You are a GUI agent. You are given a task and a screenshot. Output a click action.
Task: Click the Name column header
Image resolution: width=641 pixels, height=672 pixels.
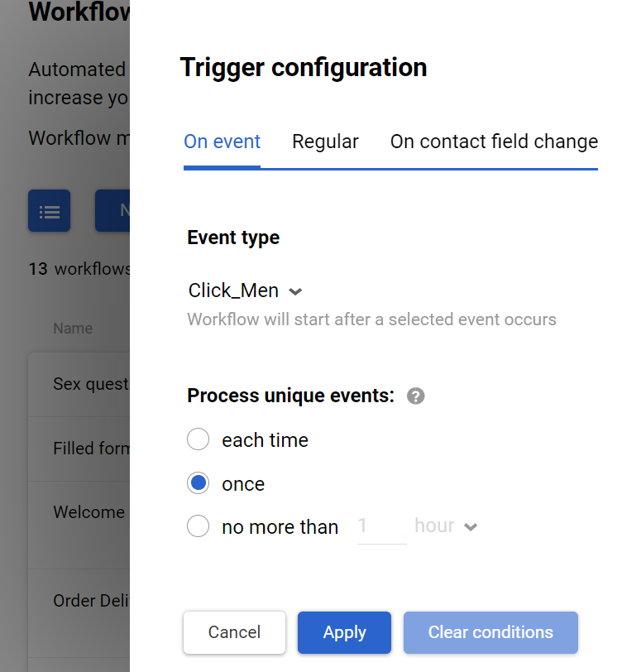(x=73, y=329)
